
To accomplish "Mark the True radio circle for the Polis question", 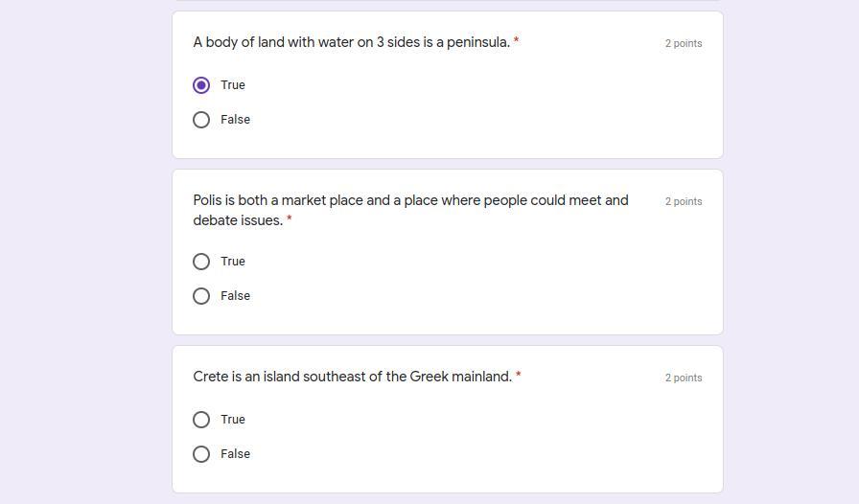I will point(201,262).
